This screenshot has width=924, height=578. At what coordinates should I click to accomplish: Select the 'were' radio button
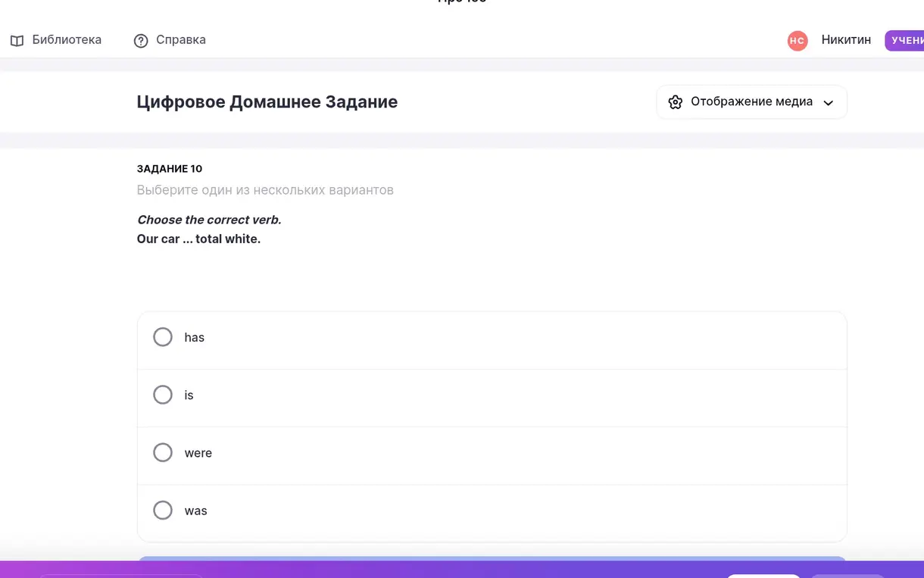pyautogui.click(x=163, y=452)
